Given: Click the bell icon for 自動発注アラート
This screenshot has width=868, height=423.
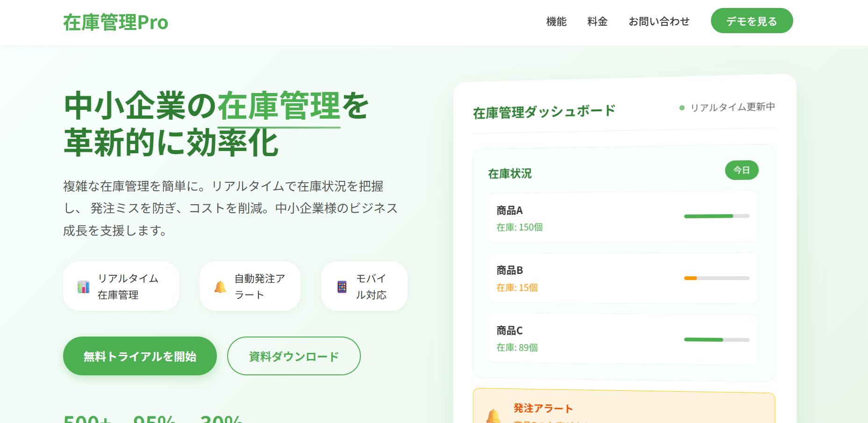Looking at the screenshot, I should pyautogui.click(x=219, y=287).
